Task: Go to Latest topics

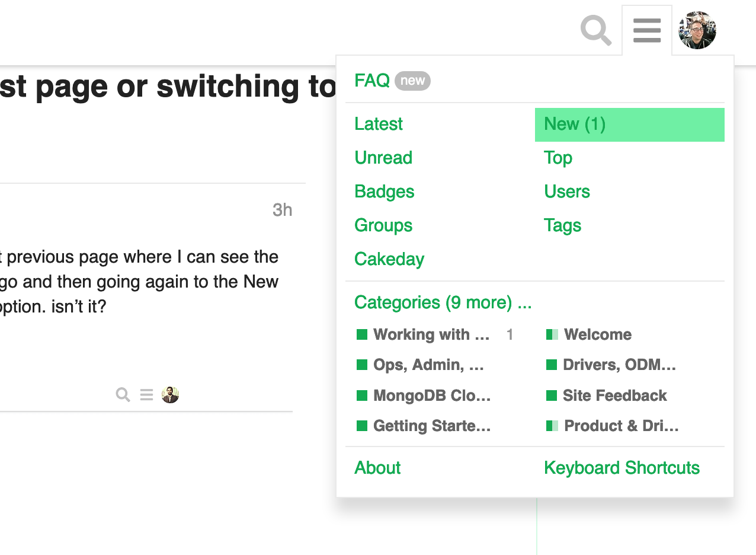Action: point(379,124)
